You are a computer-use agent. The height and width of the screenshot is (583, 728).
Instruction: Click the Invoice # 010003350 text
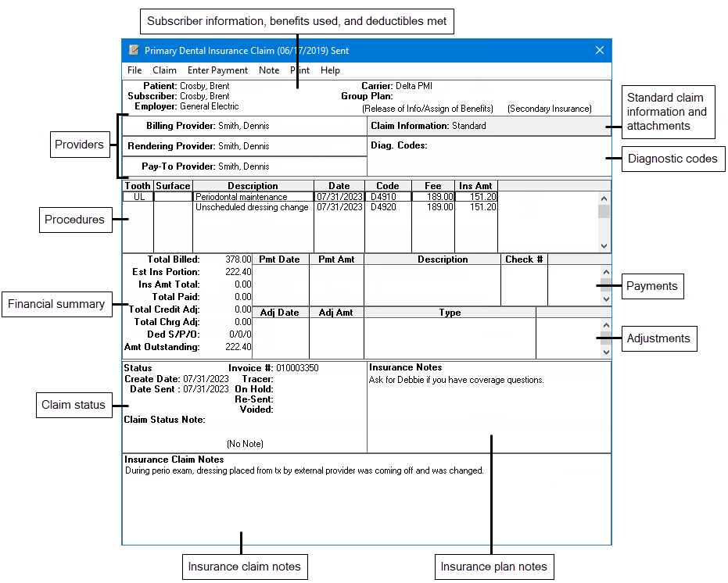(274, 368)
